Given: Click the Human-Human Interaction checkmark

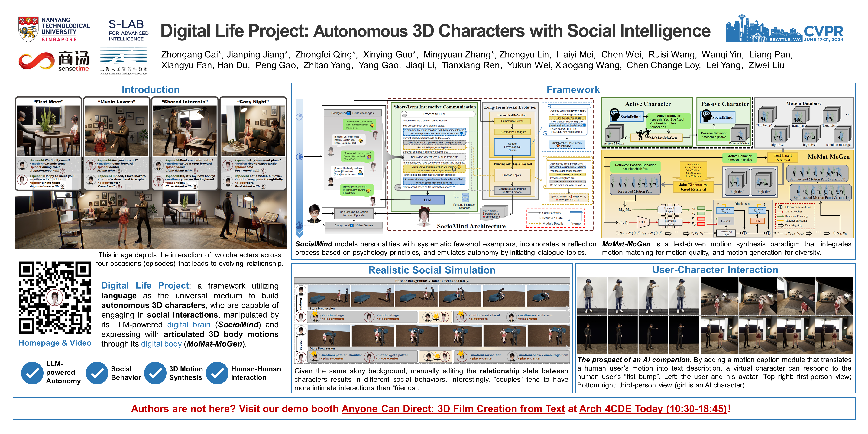Looking at the screenshot, I should pos(217,373).
